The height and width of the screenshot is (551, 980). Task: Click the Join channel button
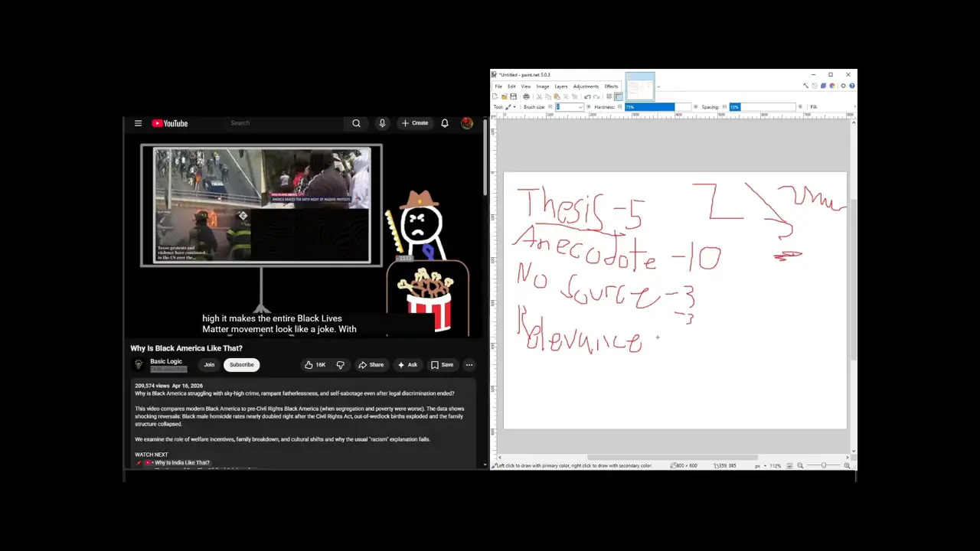coord(209,365)
